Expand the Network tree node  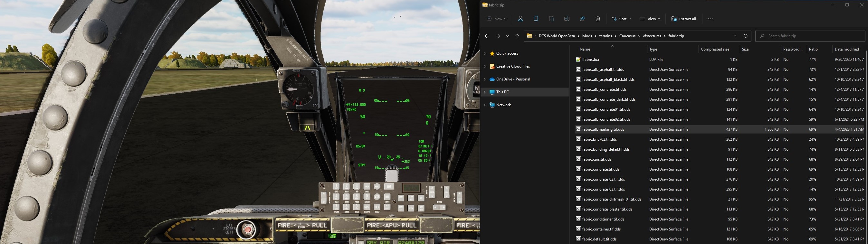click(x=484, y=105)
